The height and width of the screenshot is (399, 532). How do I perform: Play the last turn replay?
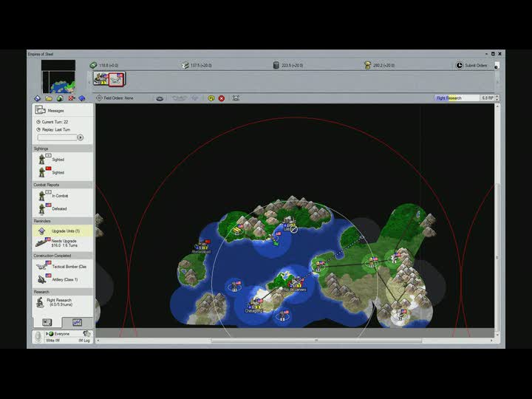(81, 137)
